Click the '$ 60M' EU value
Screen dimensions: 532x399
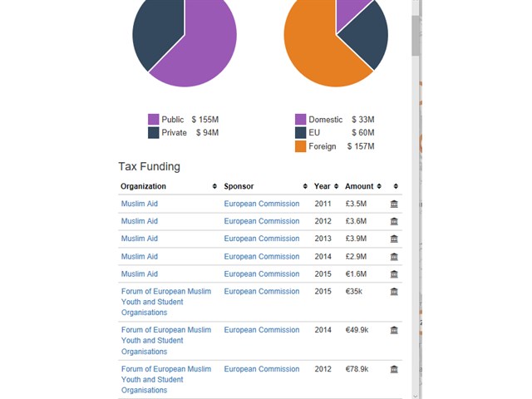coord(363,133)
